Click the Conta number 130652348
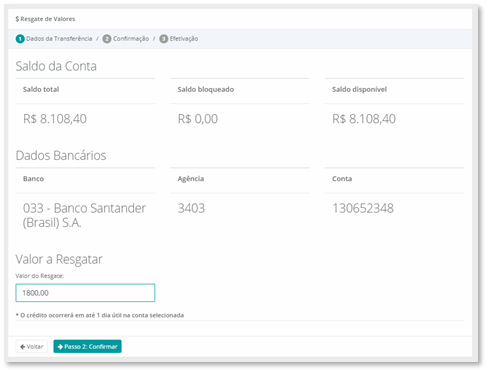Image resolution: width=488 pixels, height=372 pixels. tap(363, 208)
